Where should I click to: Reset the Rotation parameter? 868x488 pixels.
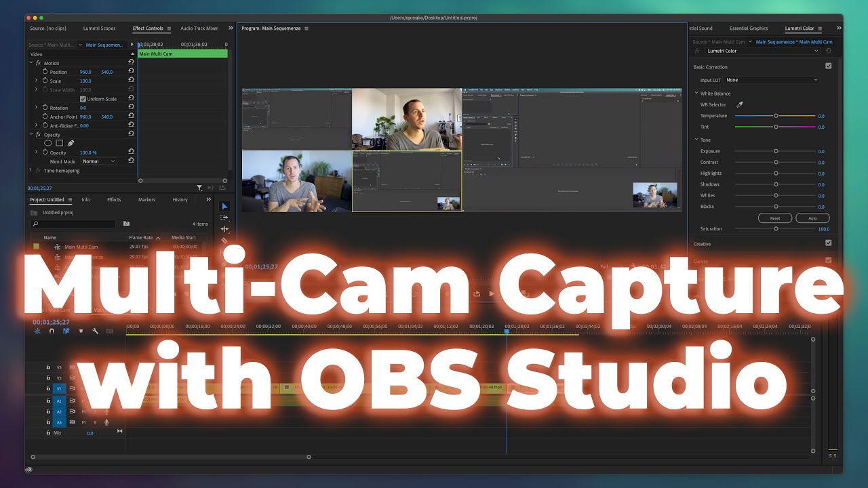(x=130, y=108)
